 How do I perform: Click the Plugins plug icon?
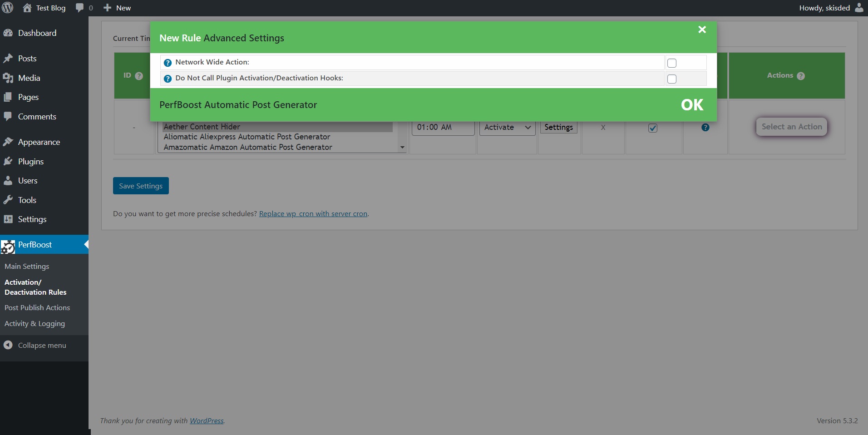click(8, 162)
